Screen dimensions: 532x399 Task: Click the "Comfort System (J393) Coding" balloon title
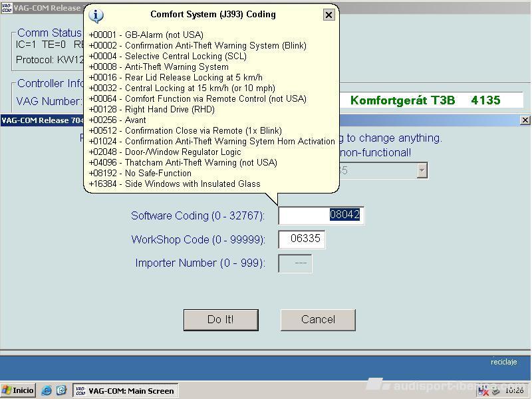coord(213,14)
